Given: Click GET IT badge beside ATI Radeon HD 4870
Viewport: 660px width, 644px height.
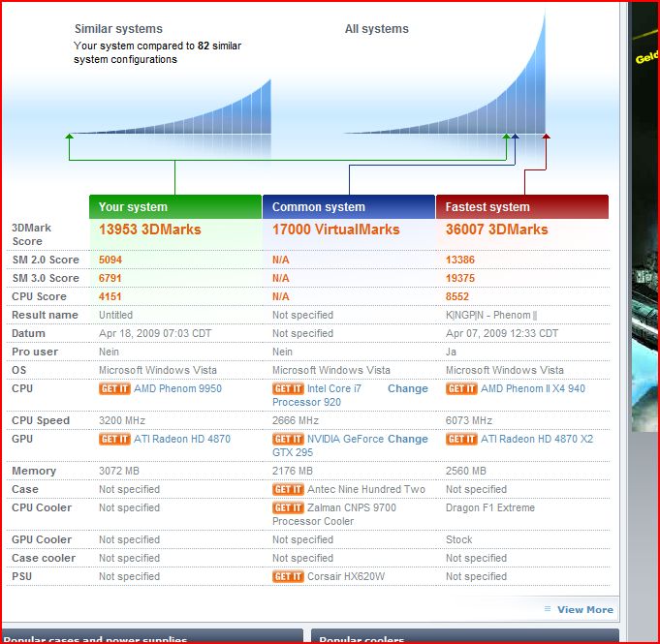Looking at the screenshot, I should pos(114,439).
